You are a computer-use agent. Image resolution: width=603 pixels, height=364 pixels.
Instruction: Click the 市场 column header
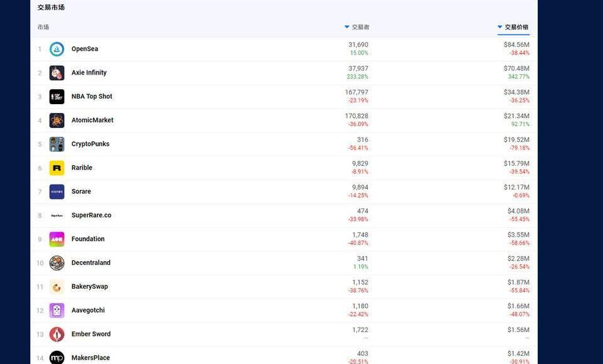coord(43,27)
